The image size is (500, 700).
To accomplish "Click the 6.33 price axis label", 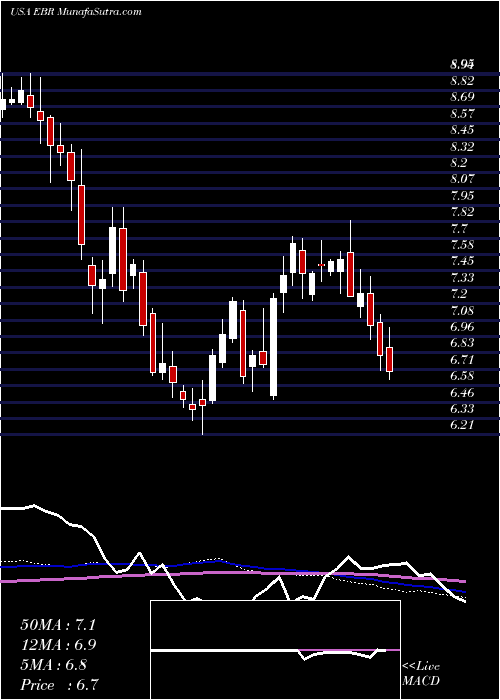I will coord(462,409).
